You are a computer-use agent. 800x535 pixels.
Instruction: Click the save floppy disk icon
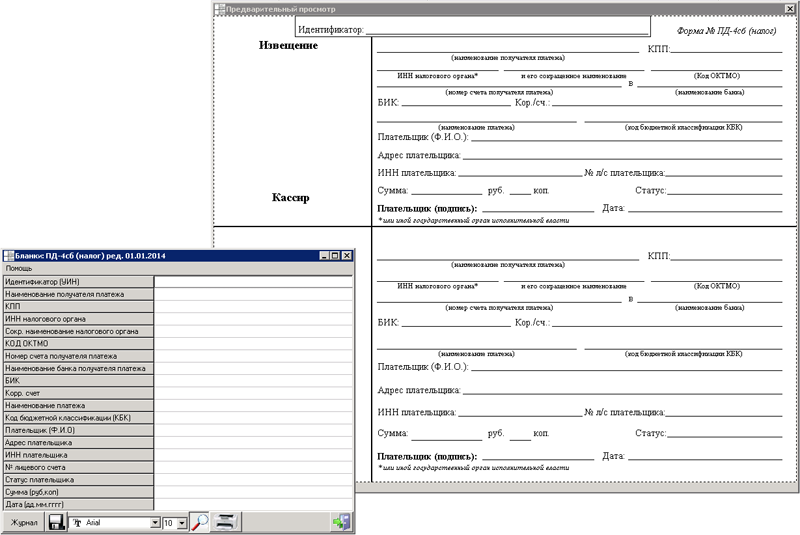point(56,522)
